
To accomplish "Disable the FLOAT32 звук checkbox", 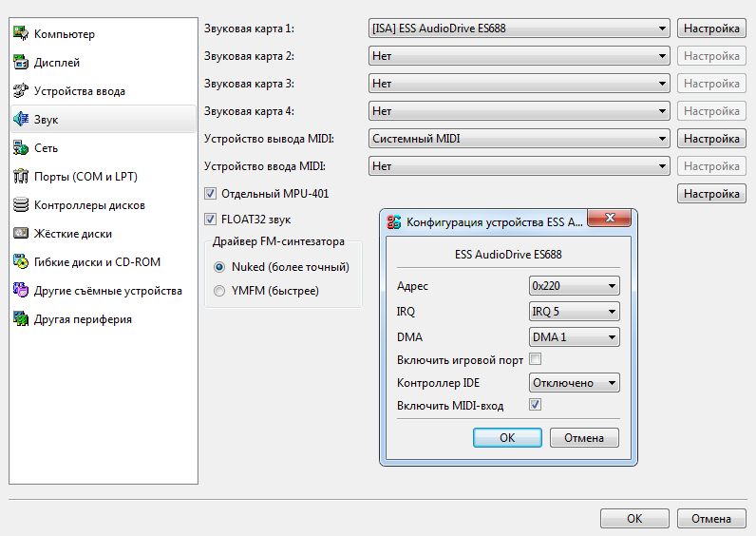I will tap(210, 219).
